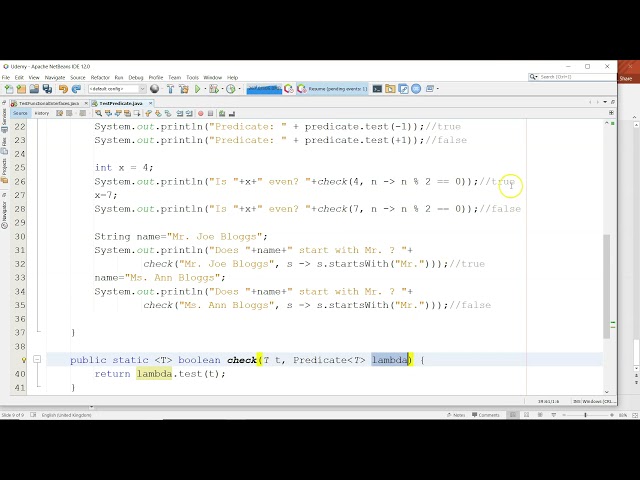This screenshot has height=480, width=640.
Task: Click the terminal console toolbar icon
Action: pos(377,89)
